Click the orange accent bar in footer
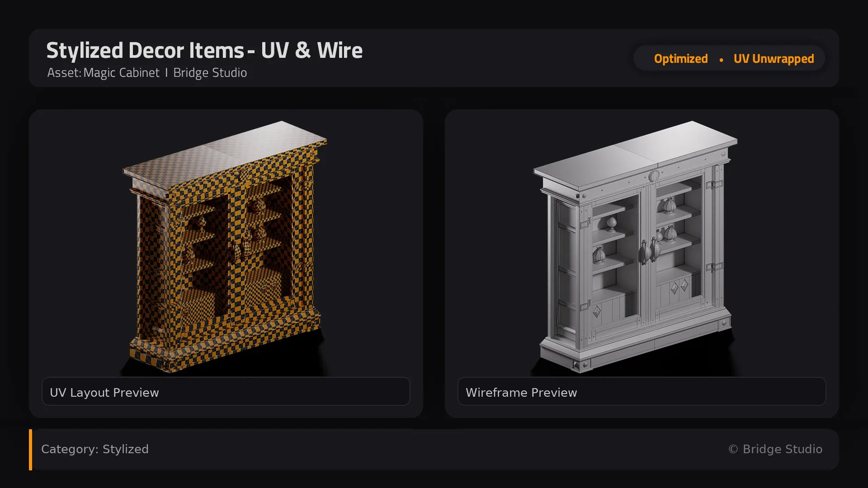 pos(31,450)
